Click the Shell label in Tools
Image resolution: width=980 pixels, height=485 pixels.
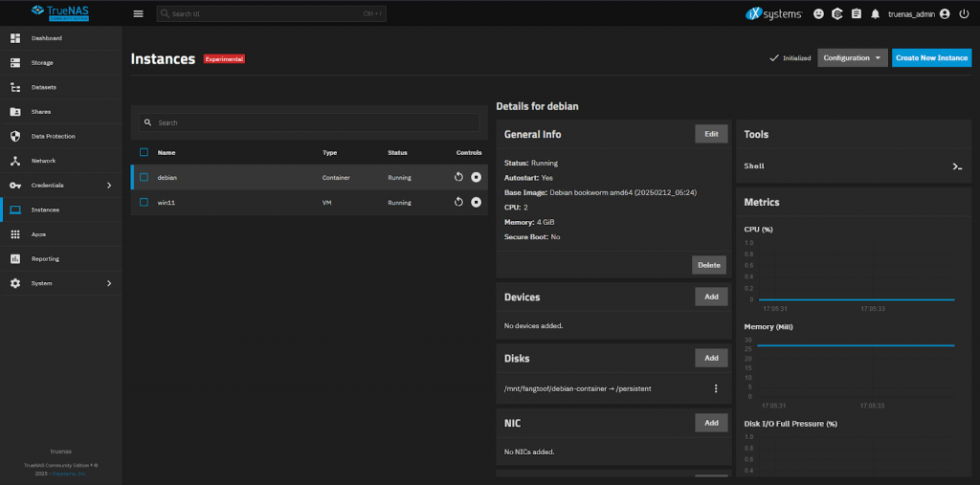[x=754, y=166]
